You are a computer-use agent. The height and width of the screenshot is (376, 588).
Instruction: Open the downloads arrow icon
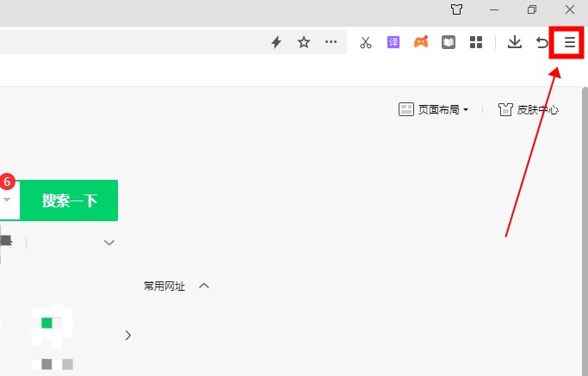(x=515, y=42)
